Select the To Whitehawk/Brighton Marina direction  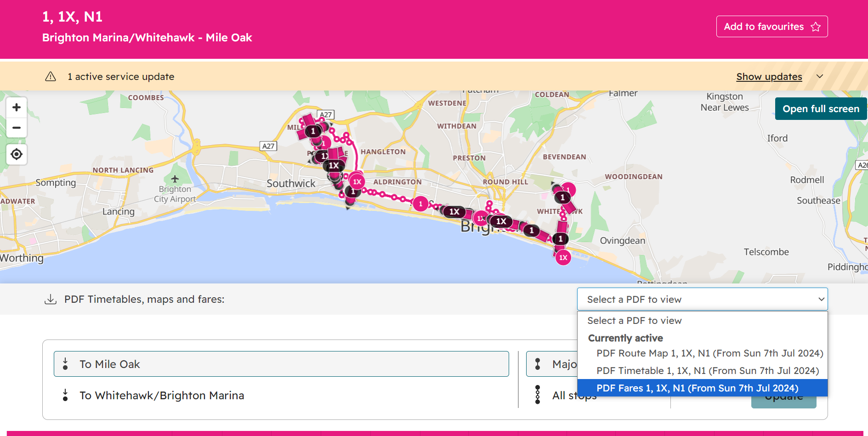[x=162, y=395]
